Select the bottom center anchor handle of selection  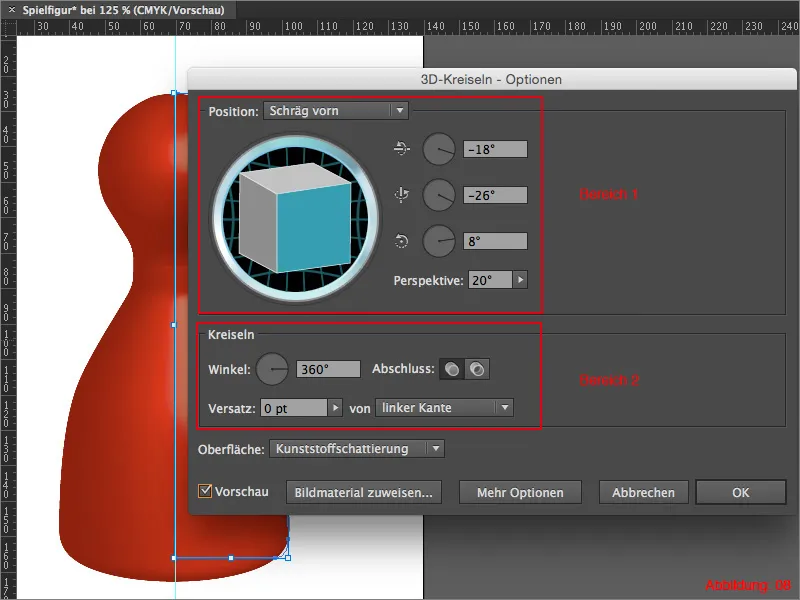click(x=231, y=558)
